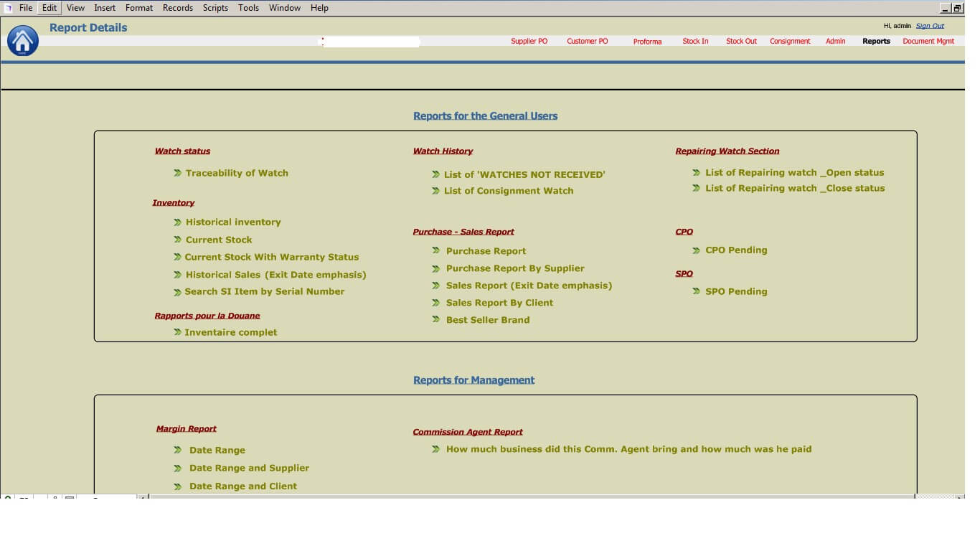
Task: Open the Records menu
Action: point(177,8)
